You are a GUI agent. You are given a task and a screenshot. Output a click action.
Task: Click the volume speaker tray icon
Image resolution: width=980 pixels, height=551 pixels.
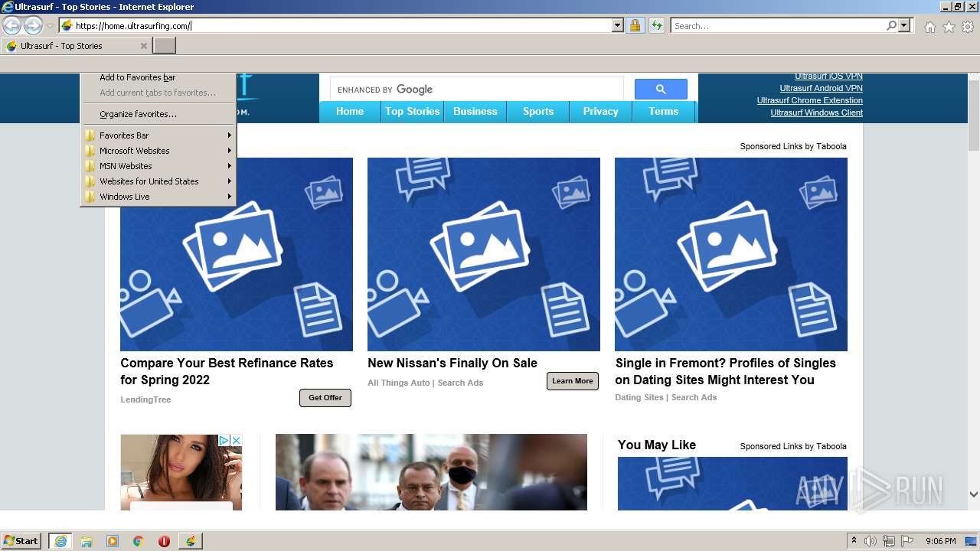pos(871,541)
